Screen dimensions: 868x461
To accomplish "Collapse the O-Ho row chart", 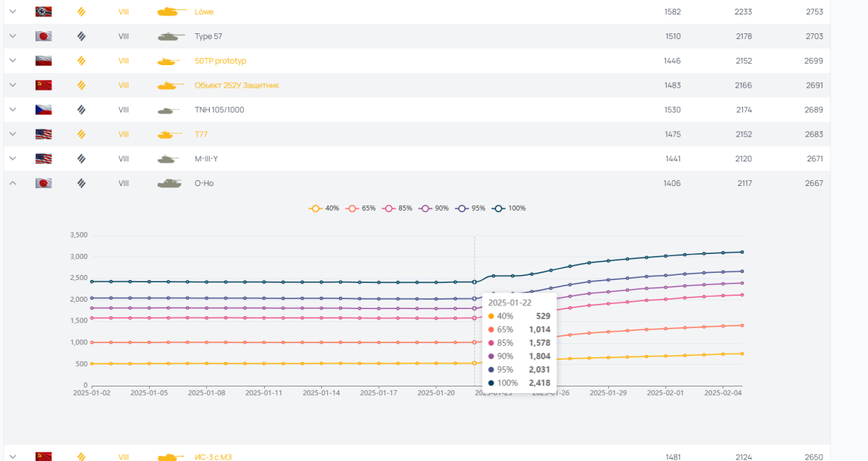I will pyautogui.click(x=12, y=183).
